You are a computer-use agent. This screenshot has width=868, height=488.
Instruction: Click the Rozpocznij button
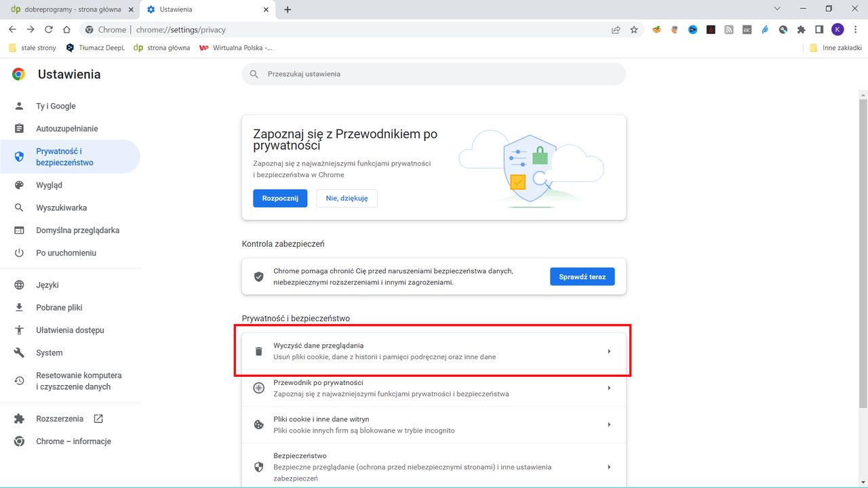click(x=280, y=198)
